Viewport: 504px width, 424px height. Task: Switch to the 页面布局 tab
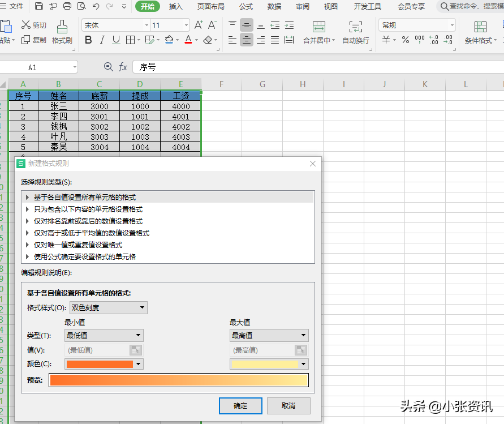211,6
